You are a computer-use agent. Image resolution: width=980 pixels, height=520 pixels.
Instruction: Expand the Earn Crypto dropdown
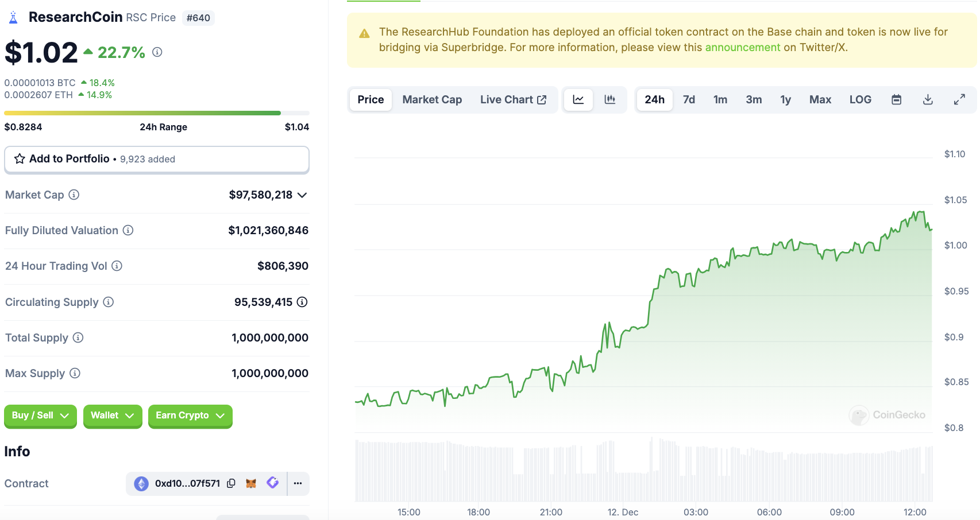190,416
